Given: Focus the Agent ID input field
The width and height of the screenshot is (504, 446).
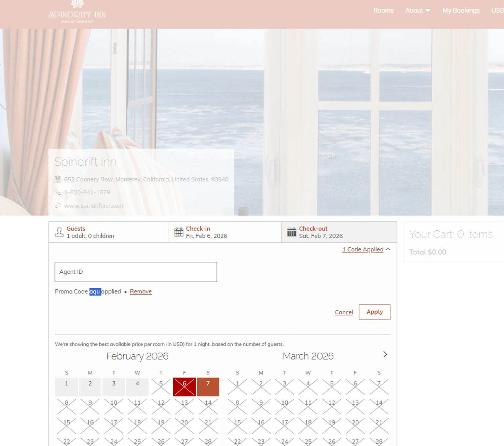Looking at the screenshot, I should click(136, 272).
